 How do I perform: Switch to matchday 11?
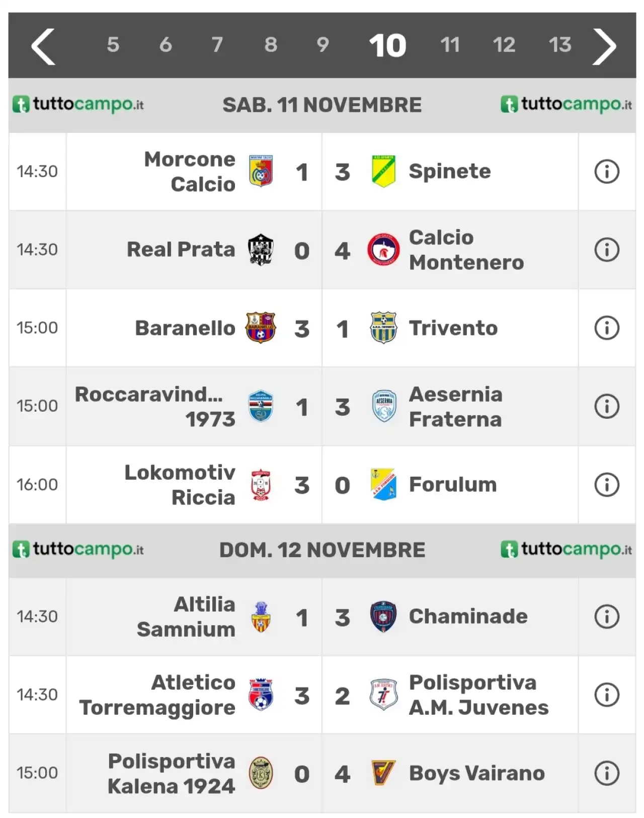point(450,45)
